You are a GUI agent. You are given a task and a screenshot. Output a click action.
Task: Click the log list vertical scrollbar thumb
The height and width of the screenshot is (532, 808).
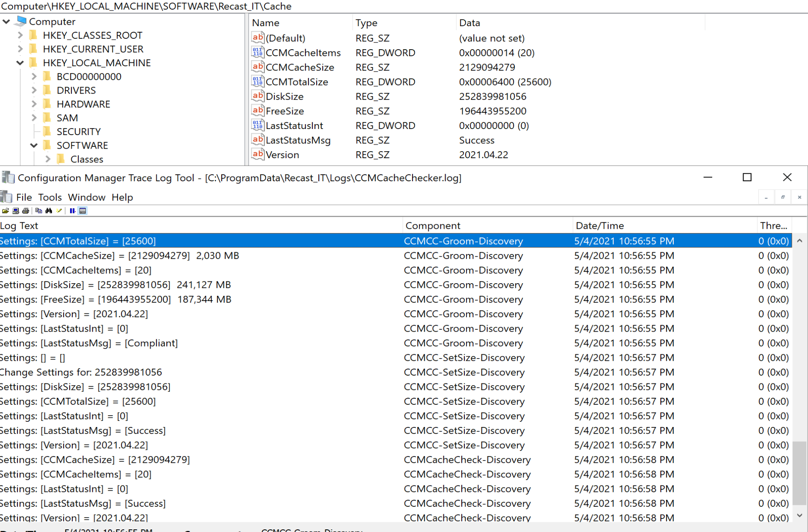(799, 473)
